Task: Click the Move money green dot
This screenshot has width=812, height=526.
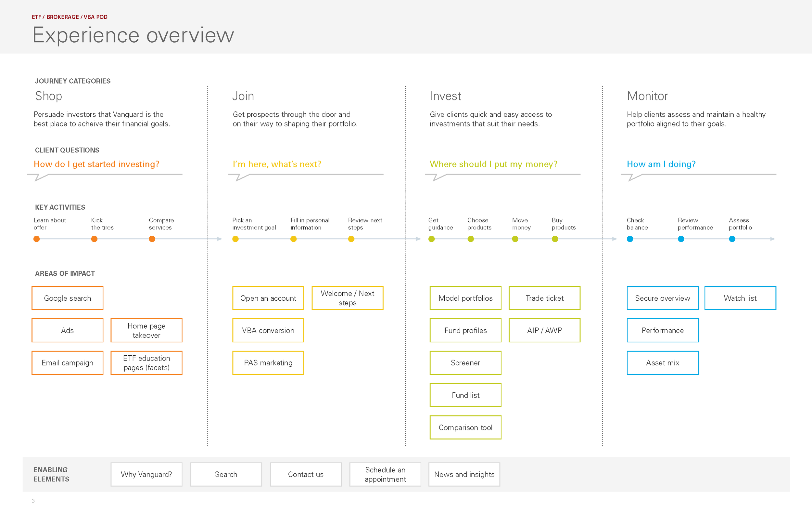Action: [515, 239]
